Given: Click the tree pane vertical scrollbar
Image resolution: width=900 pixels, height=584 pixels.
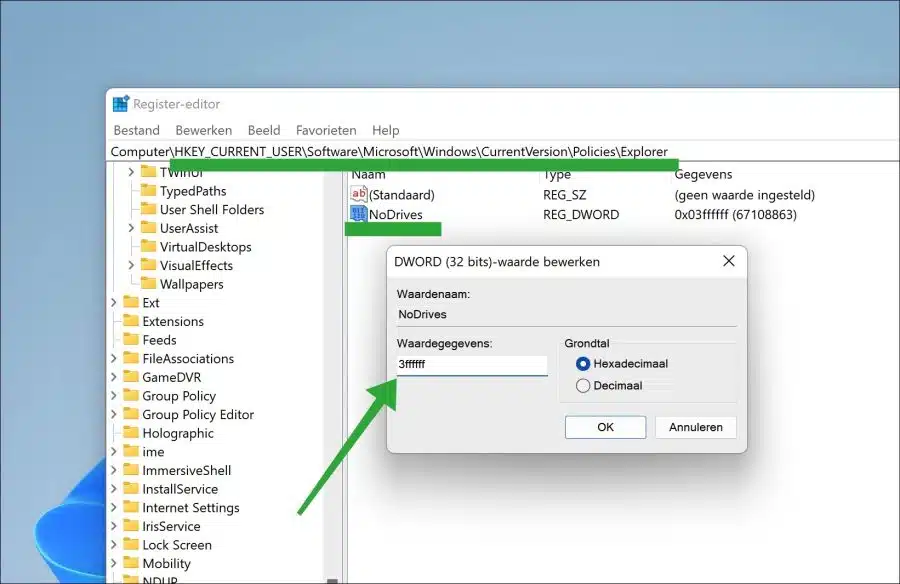Looking at the screenshot, I should [332, 373].
